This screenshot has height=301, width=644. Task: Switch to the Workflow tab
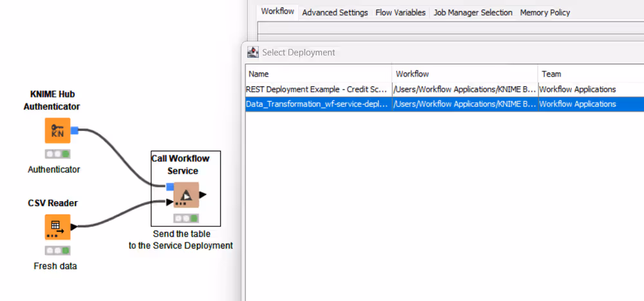[x=278, y=12]
